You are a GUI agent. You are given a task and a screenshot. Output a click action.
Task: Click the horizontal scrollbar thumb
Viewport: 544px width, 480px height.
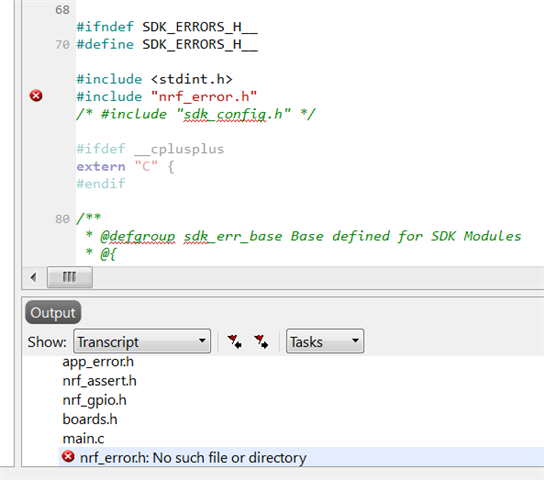click(x=70, y=277)
